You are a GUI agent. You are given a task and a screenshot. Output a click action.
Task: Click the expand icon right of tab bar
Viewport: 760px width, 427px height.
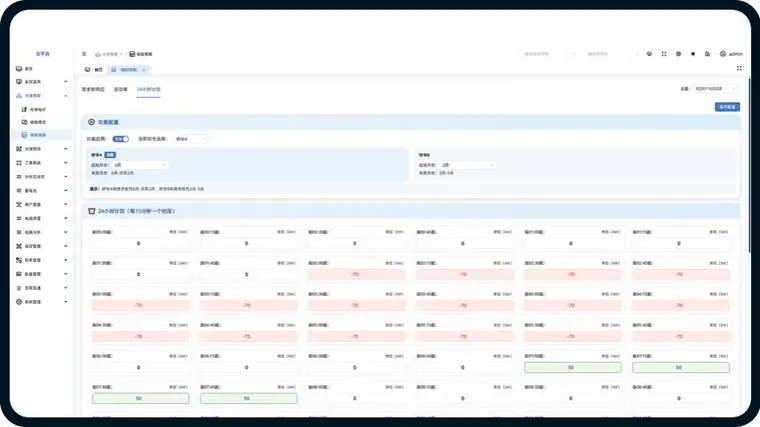[739, 69]
